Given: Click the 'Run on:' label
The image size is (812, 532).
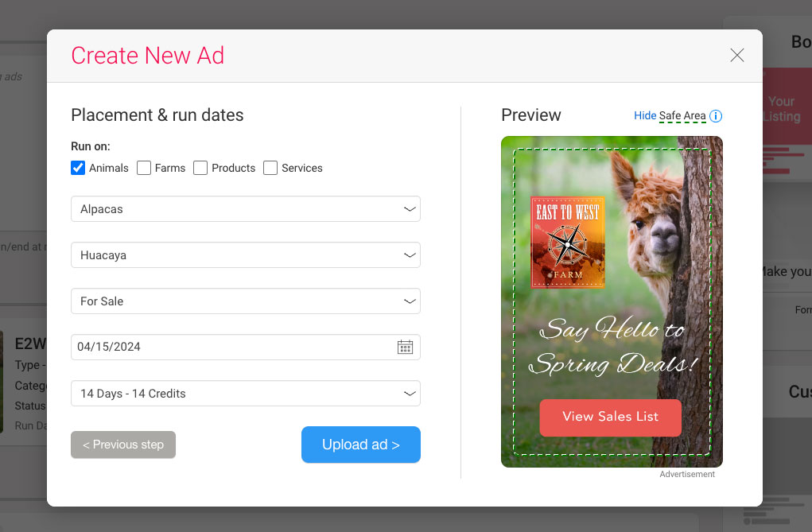Looking at the screenshot, I should pyautogui.click(x=91, y=146).
